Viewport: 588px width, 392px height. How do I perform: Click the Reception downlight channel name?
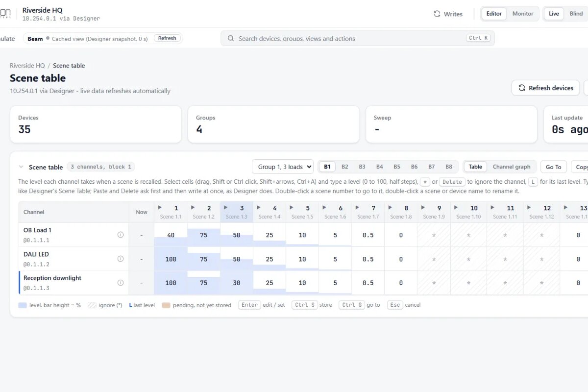(52, 278)
